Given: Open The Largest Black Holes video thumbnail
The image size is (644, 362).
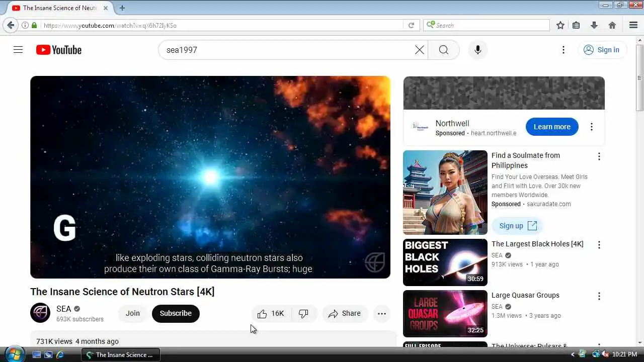Looking at the screenshot, I should click(445, 262).
